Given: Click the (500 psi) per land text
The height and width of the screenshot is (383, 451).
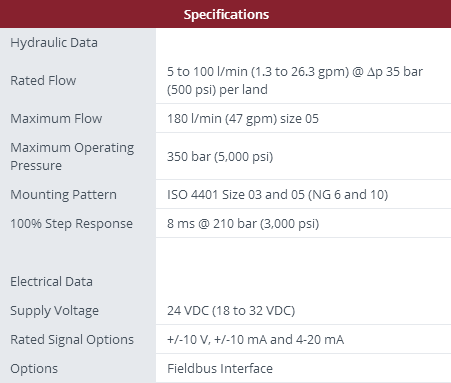Looking at the screenshot, I should 217,90.
